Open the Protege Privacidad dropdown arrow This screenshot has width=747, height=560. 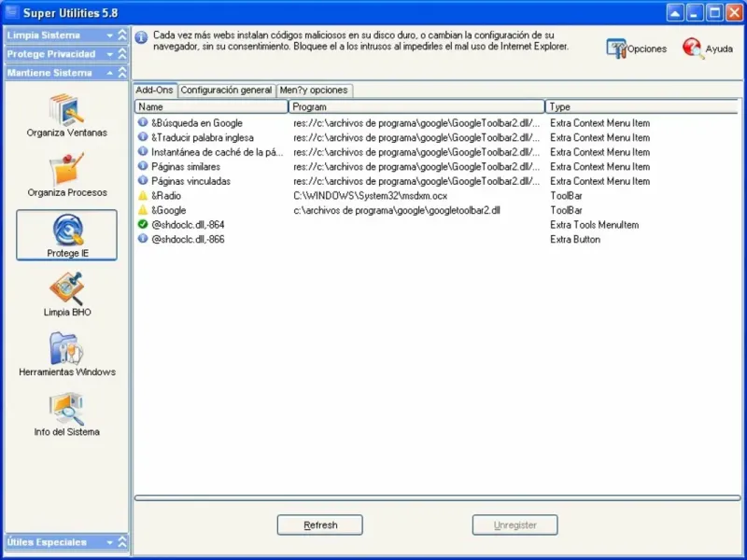(x=110, y=54)
